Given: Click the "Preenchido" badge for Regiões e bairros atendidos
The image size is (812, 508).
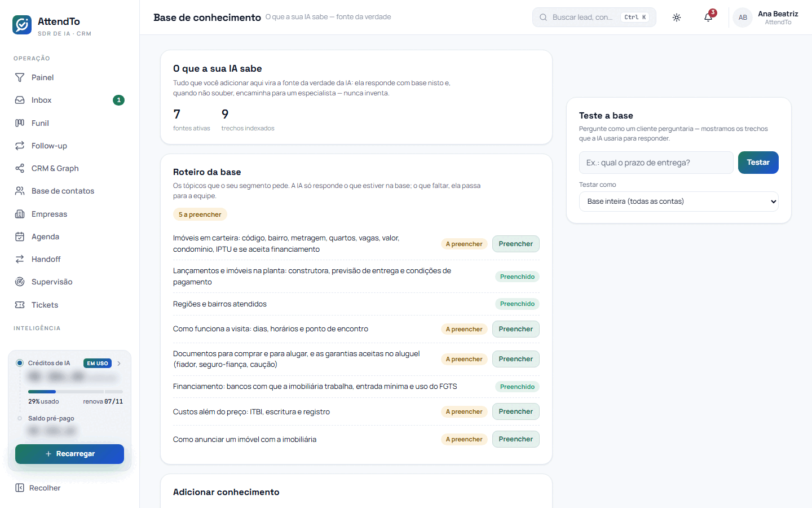Looking at the screenshot, I should [517, 304].
